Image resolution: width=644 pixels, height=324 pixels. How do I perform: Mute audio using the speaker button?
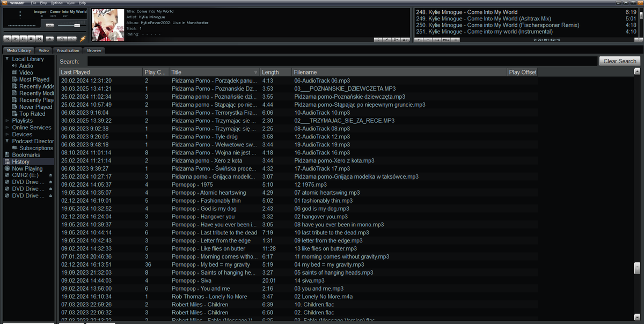(x=49, y=25)
